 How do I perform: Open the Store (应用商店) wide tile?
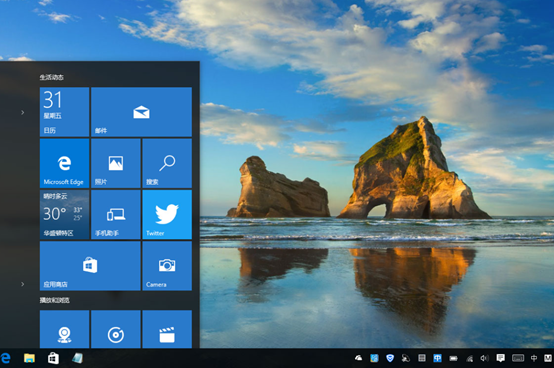90,266
